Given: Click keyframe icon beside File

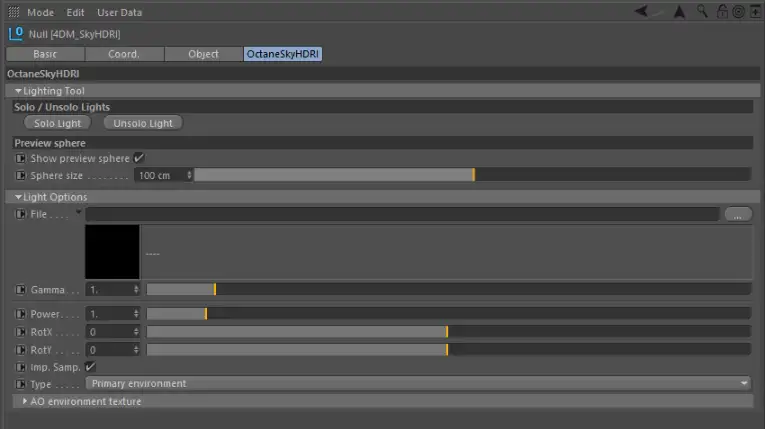Looking at the screenshot, I should 20,214.
